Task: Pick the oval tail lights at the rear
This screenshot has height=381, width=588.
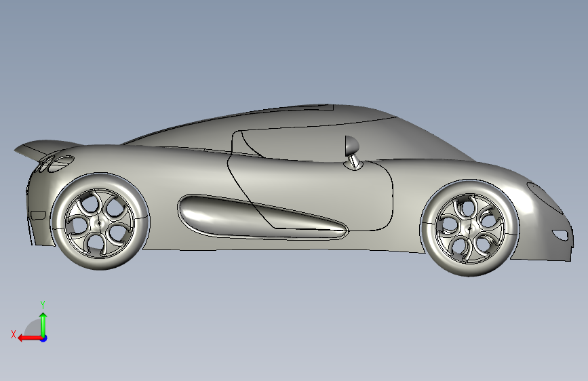Action: coord(54,164)
